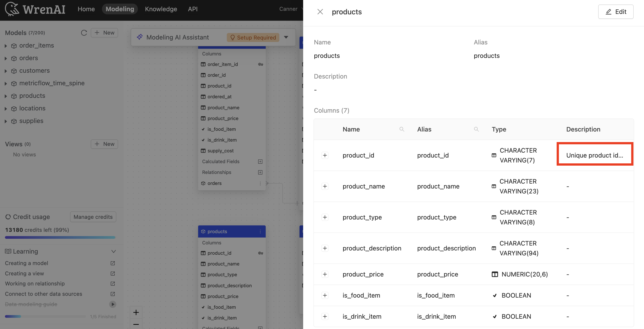Click the Edit button for products
The image size is (644, 329).
click(x=615, y=12)
